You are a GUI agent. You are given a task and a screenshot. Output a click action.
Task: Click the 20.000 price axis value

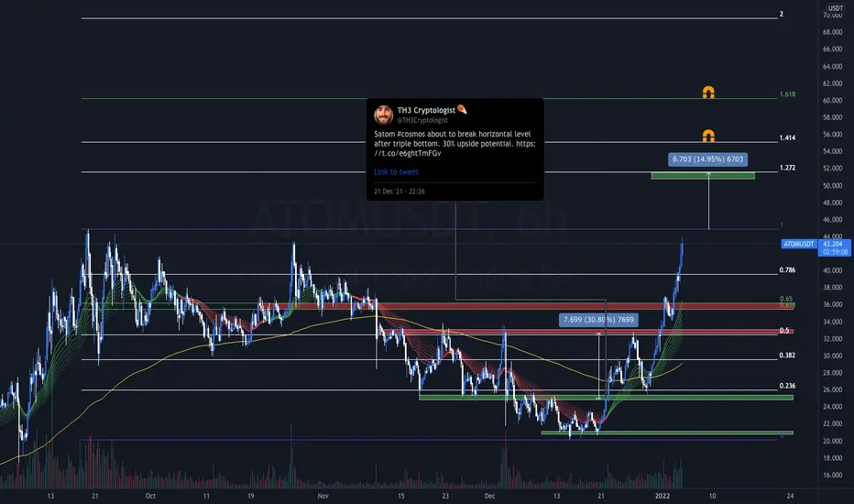(x=832, y=442)
